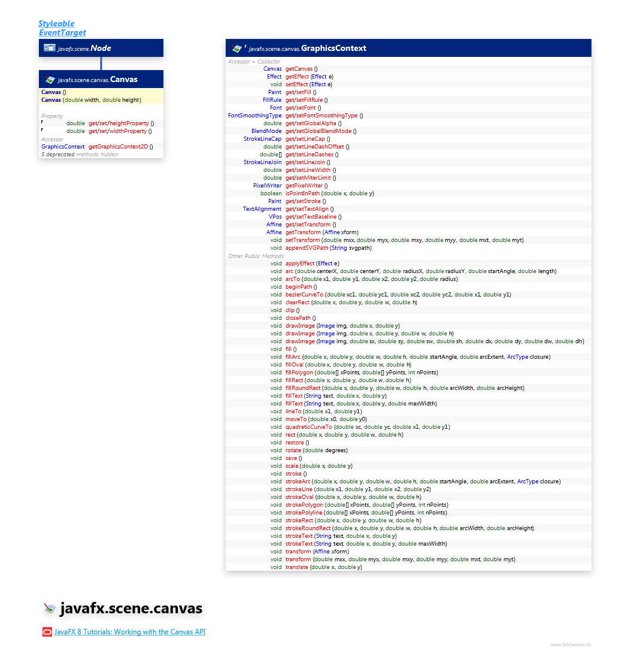The width and height of the screenshot is (625, 672).
Task: Click the StrokeLineCap return type
Action: tap(263, 139)
